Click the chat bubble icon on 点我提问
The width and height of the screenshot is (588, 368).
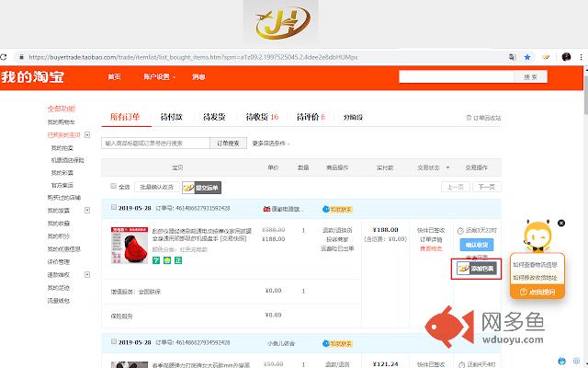tap(524, 292)
